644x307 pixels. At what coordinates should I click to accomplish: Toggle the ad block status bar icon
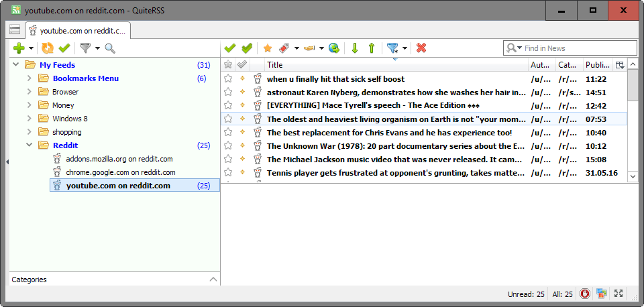point(585,294)
